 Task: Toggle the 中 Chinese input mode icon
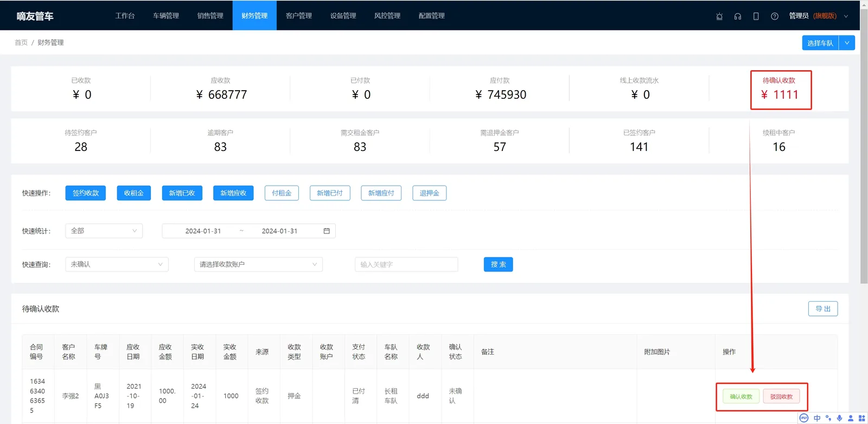(x=817, y=418)
